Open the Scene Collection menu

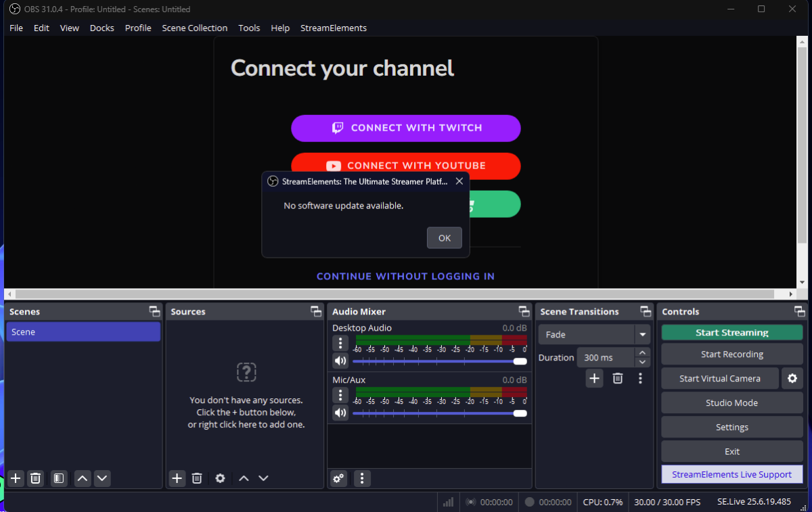point(195,28)
